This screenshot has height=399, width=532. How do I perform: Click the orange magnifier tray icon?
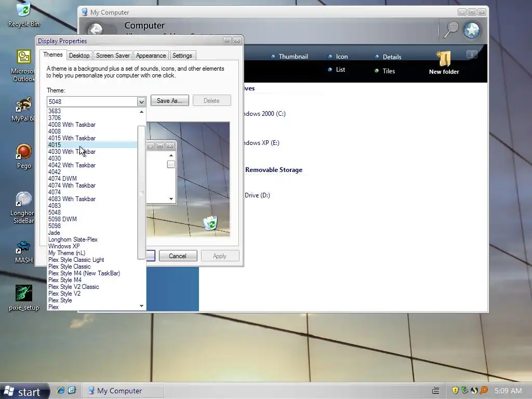[484, 390]
